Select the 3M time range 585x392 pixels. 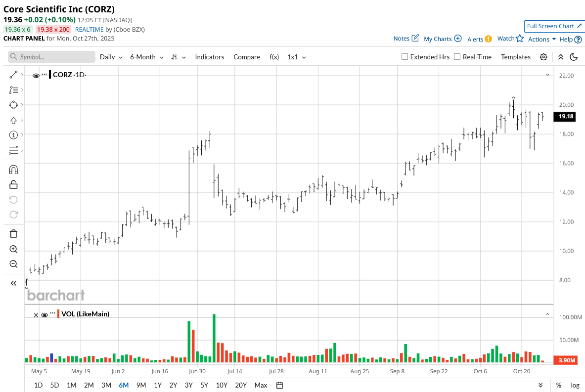[x=106, y=385]
